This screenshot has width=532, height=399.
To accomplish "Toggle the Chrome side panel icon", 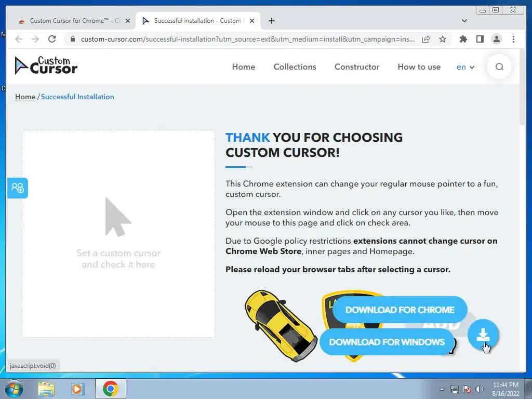I will pos(480,39).
